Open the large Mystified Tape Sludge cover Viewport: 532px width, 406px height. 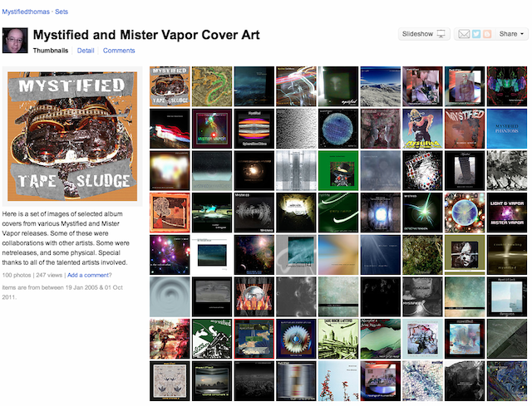pos(72,136)
